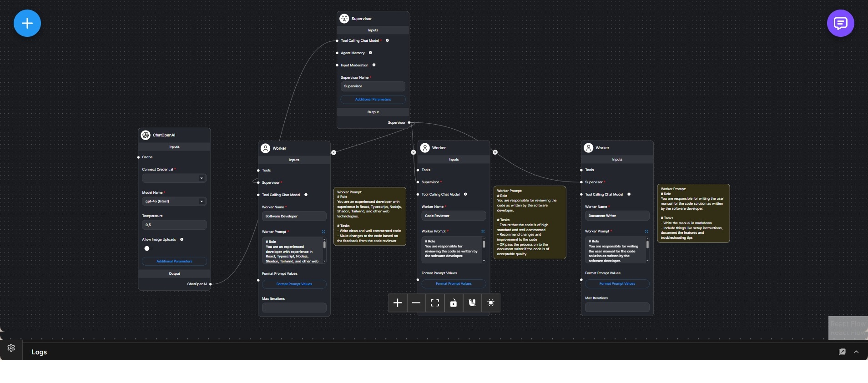Image resolution: width=868 pixels, height=383 pixels.
Task: Open logs in a pop-out window
Action: [x=842, y=352]
